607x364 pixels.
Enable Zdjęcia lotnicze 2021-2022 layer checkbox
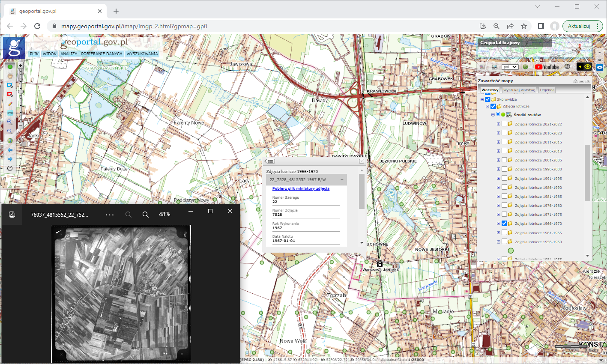coord(504,124)
